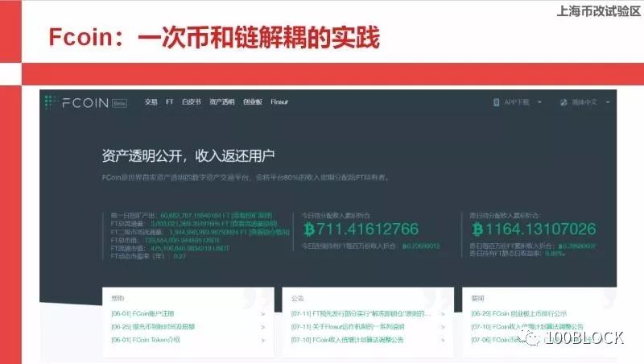Open the [06-01] FCoin账户注册 help article
The image size is (644, 364).
(142, 313)
